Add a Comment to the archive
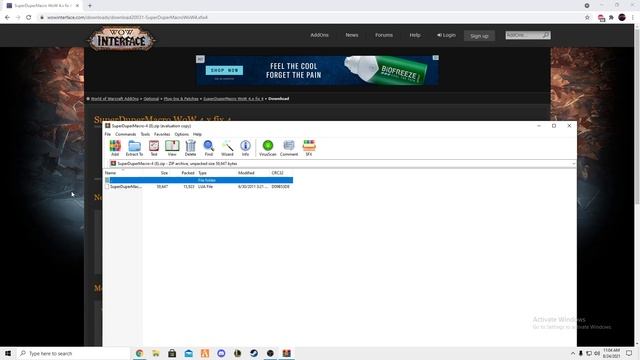 289,148
